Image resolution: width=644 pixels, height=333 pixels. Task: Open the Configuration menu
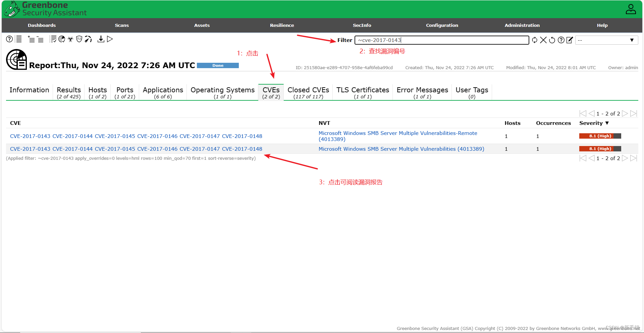pos(442,25)
